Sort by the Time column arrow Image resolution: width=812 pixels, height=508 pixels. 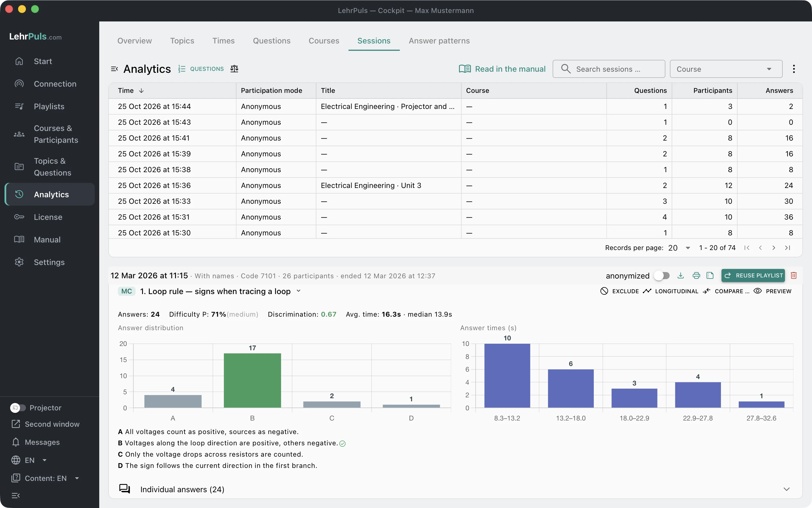coord(141,91)
